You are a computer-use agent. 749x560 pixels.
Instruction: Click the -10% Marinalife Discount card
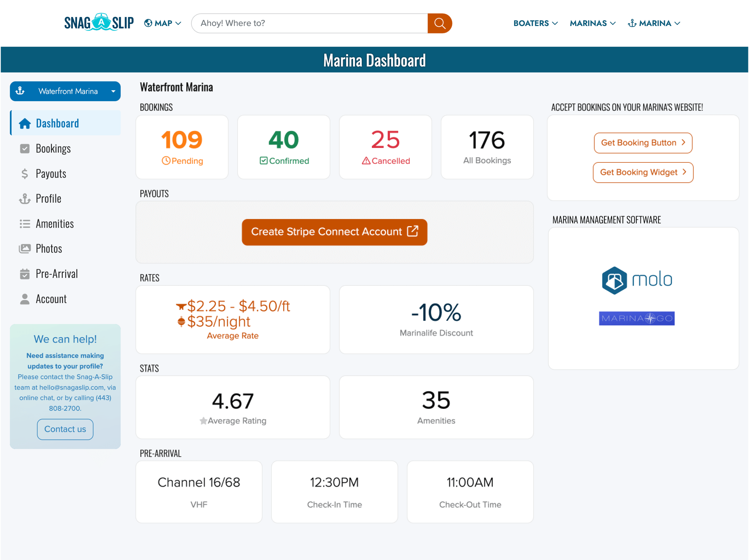[436, 320]
